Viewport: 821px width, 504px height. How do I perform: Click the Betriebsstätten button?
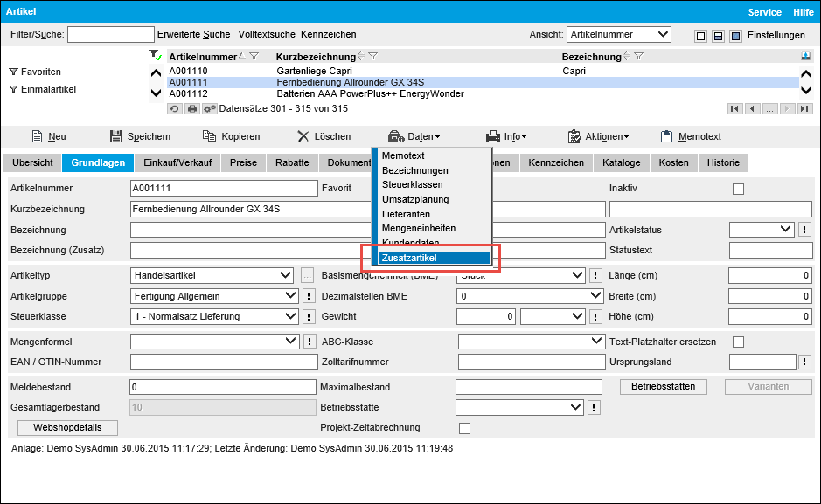[664, 387]
